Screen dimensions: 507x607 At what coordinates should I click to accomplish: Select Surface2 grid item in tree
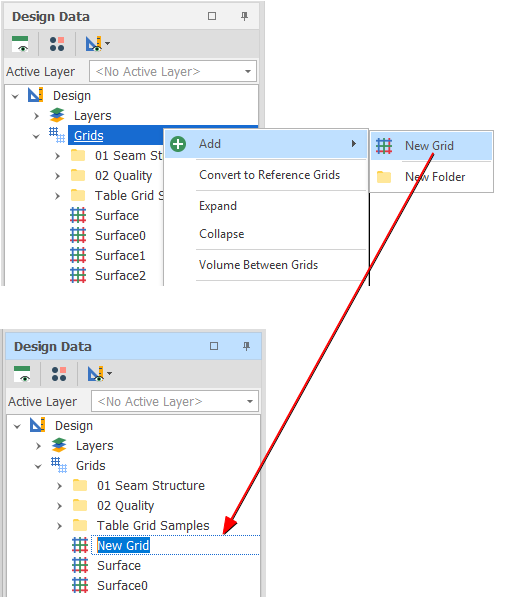tap(120, 276)
